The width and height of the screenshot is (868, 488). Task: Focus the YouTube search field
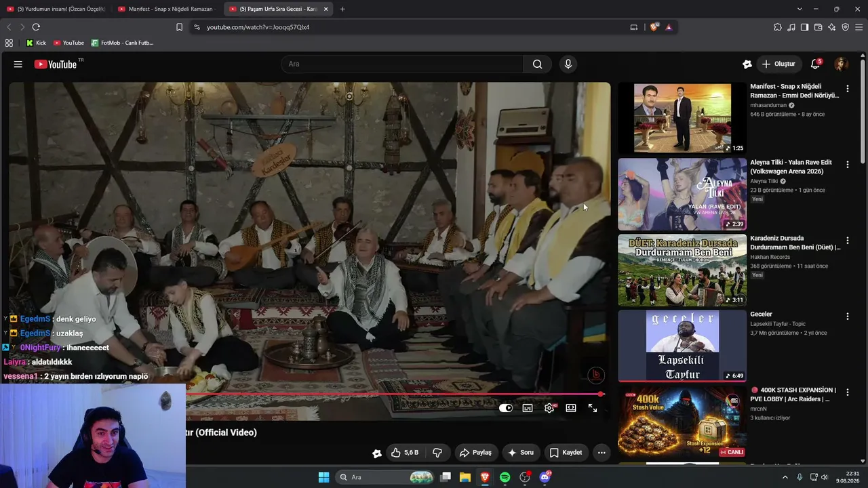click(x=401, y=64)
